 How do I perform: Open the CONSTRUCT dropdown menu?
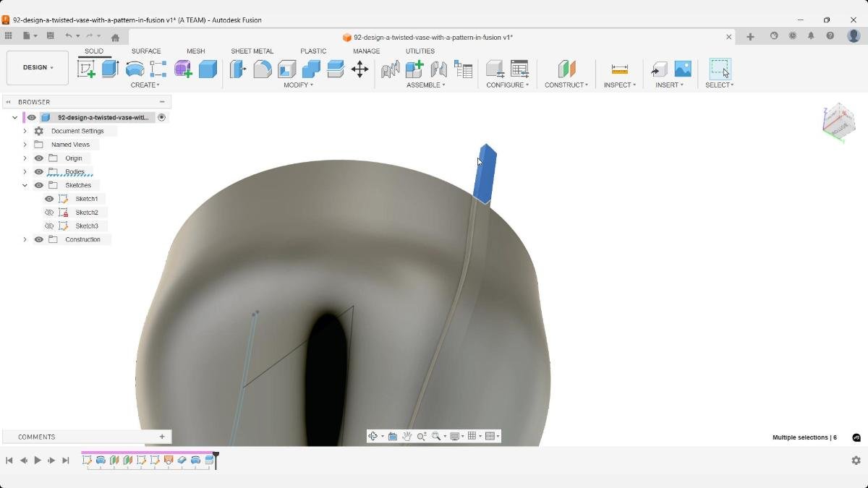[x=567, y=85]
